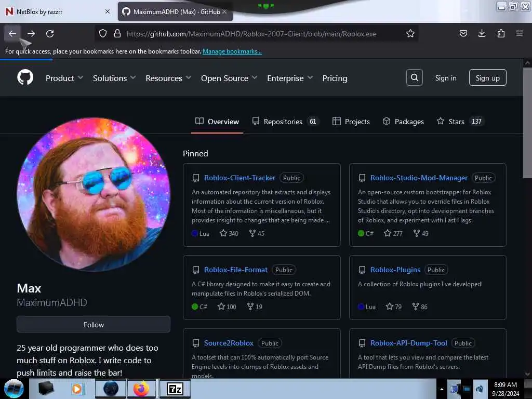532x399 pixels.
Task: Open the Roblox-Plugins repository
Action: 395,270
